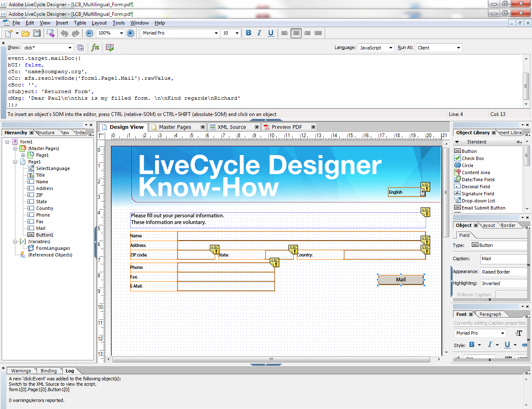This screenshot has width=532, height=409.
Task: Align text left in the toolbar
Action: tap(285, 33)
